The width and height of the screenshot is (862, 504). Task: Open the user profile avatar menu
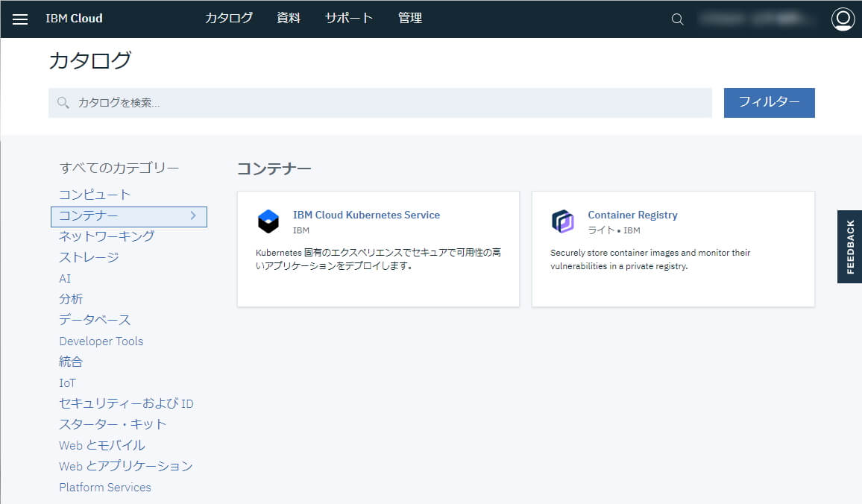tap(843, 19)
